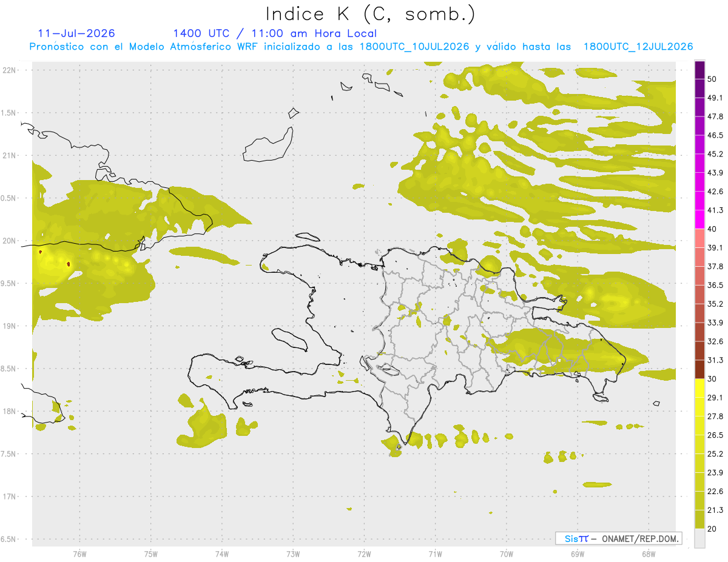The height and width of the screenshot is (562, 728).
Task: Click the "22N" latitude label
Action: tap(10, 70)
